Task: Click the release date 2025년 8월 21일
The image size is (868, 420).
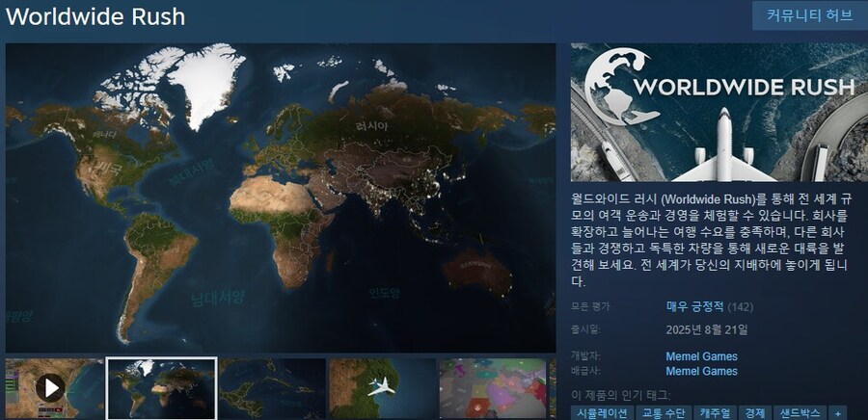Action: click(707, 330)
